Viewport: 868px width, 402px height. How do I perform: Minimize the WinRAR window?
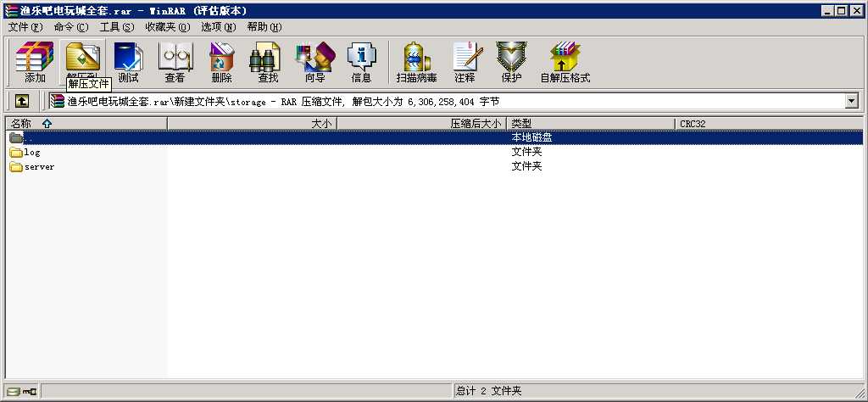click(x=827, y=10)
